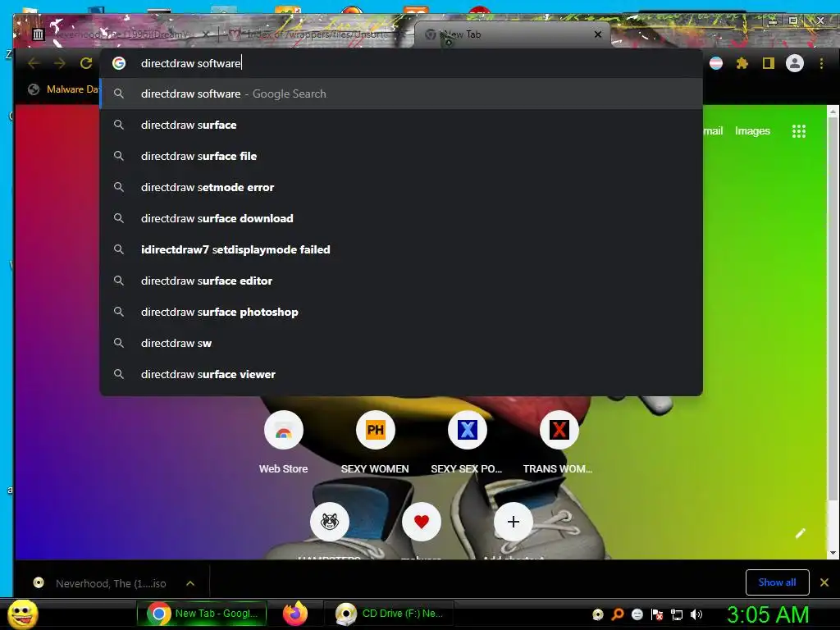Click the 3:05 AM clock
840x630 pixels.
[x=767, y=614]
